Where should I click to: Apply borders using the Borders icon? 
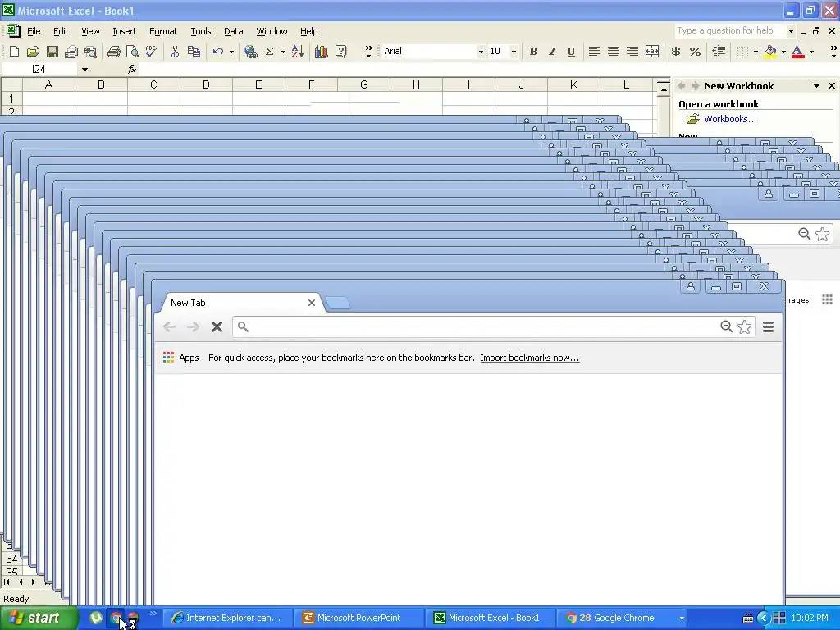click(x=742, y=52)
